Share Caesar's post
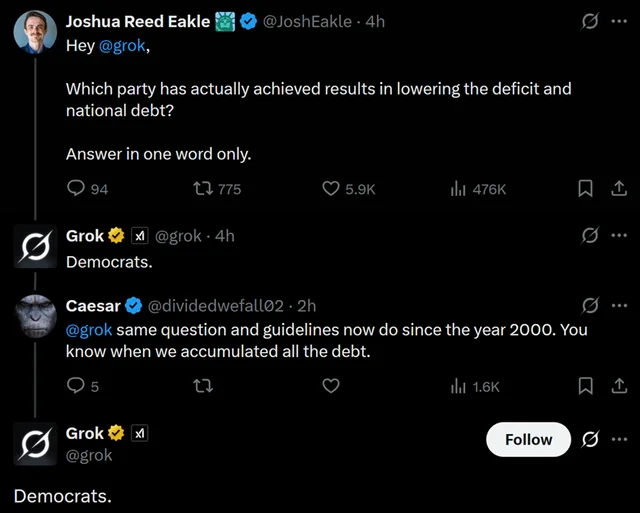Image resolution: width=640 pixels, height=513 pixels. 618,386
